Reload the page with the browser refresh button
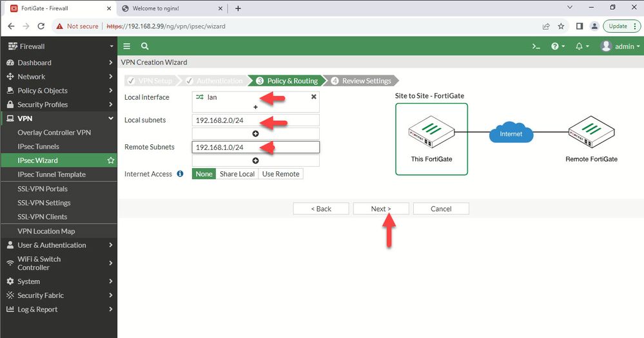 coord(41,26)
